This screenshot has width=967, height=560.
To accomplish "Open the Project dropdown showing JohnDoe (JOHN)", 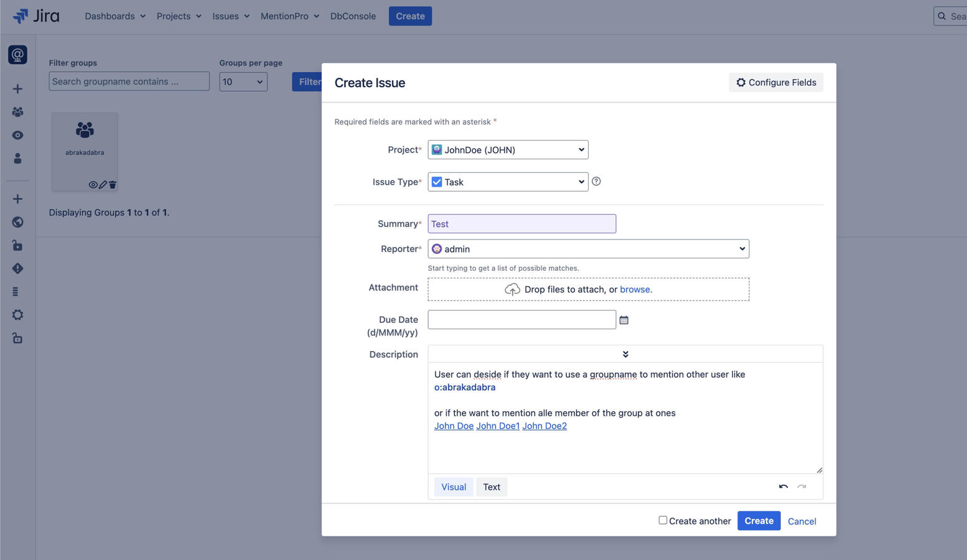I will (508, 150).
